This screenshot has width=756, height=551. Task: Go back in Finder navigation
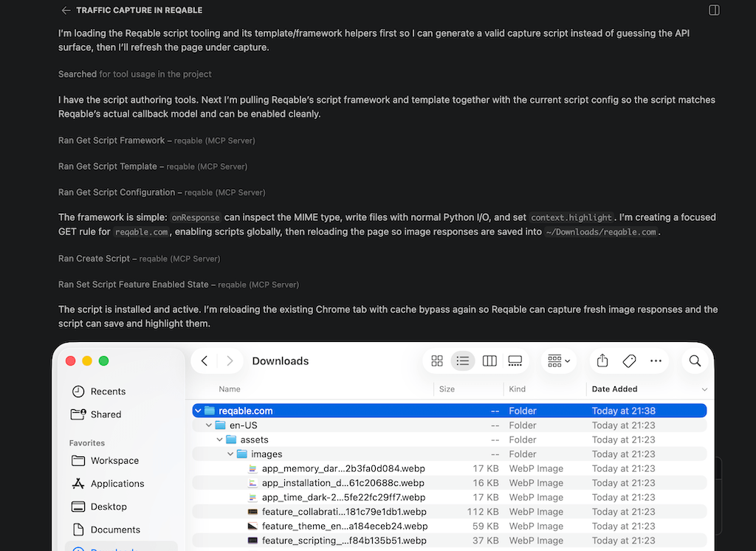205,361
